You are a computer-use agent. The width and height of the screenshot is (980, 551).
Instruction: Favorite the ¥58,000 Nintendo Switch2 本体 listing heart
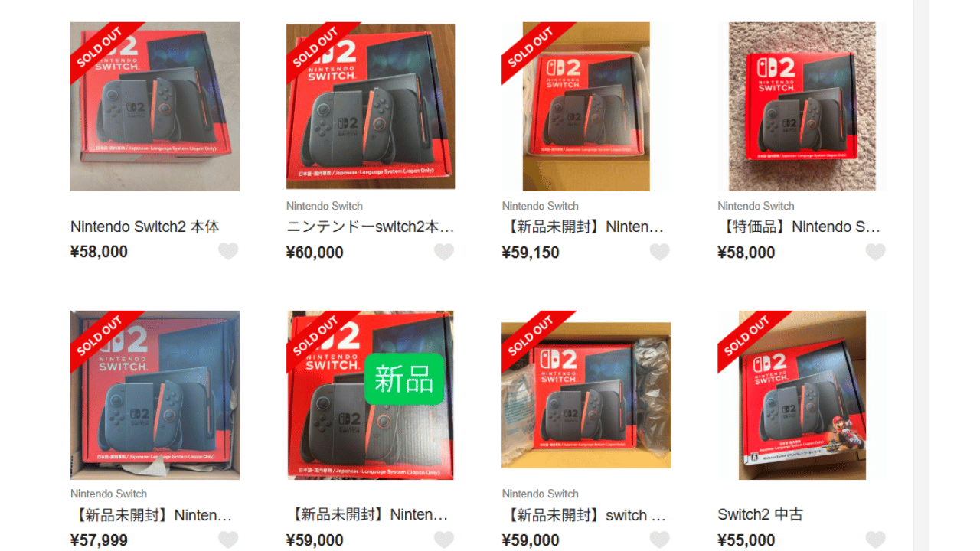tap(228, 251)
